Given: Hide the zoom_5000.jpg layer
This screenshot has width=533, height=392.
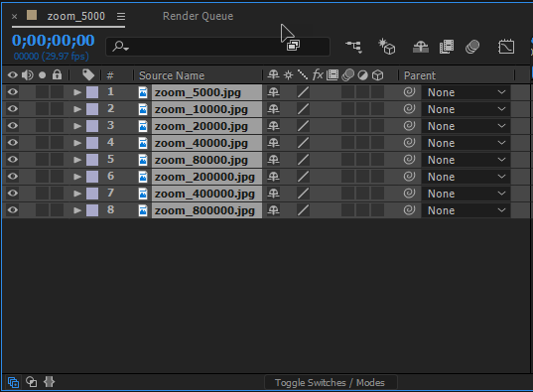Looking at the screenshot, I should 13,92.
